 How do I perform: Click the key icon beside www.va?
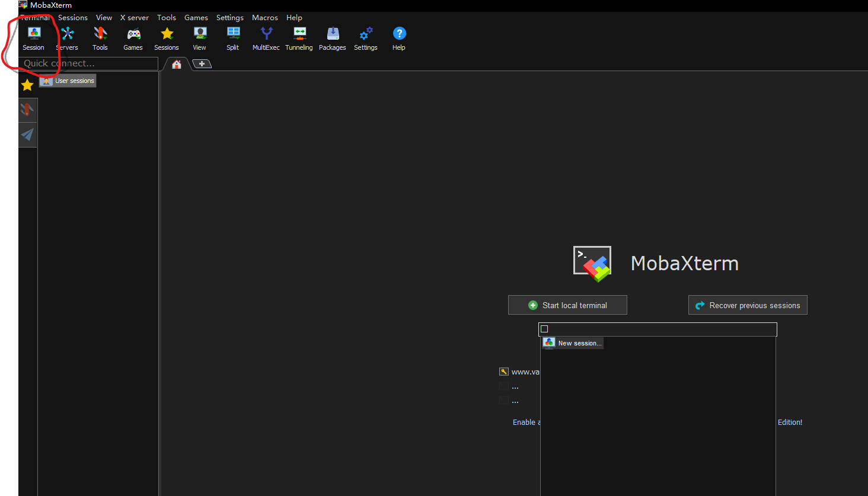504,372
